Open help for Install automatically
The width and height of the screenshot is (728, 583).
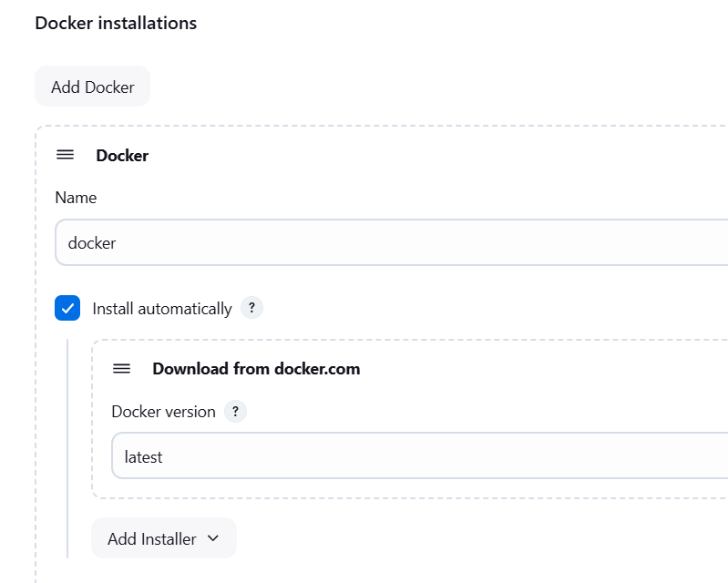click(x=251, y=308)
